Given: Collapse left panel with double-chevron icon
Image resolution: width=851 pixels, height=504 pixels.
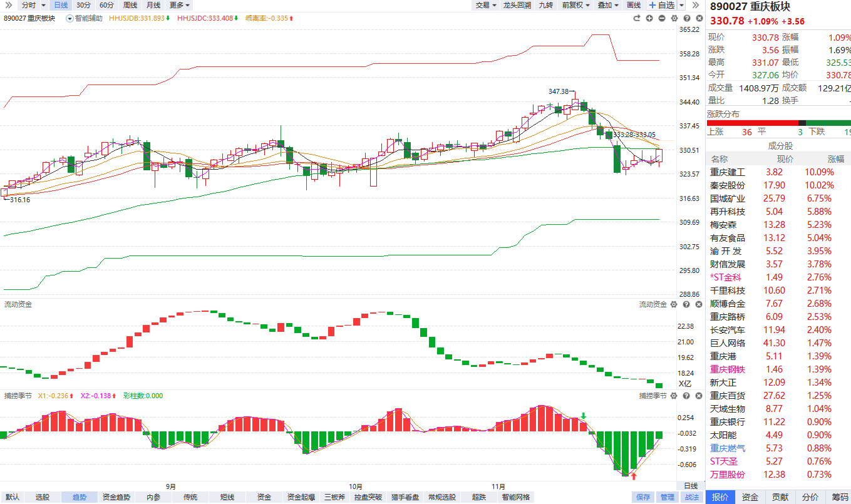Looking at the screenshot, I should coord(8,5).
